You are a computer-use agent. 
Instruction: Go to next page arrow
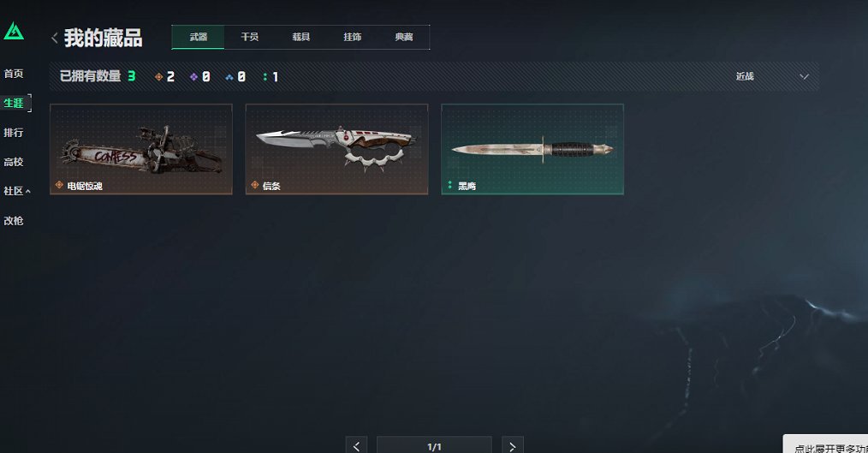pos(513,446)
